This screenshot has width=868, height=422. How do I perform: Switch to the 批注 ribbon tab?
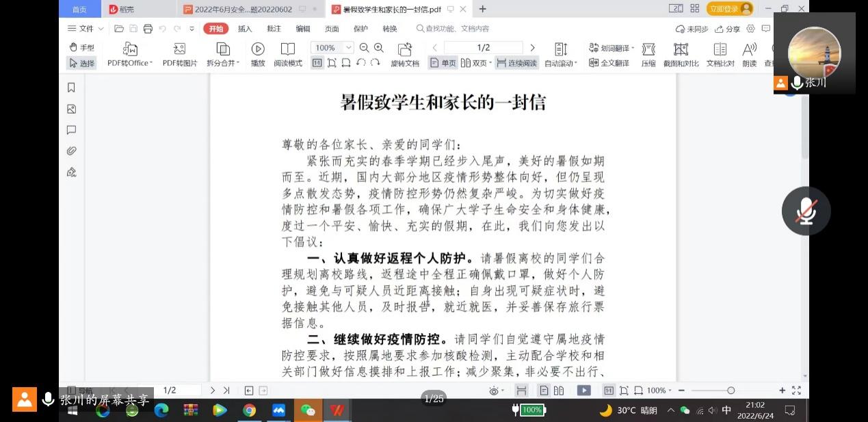coord(274,29)
